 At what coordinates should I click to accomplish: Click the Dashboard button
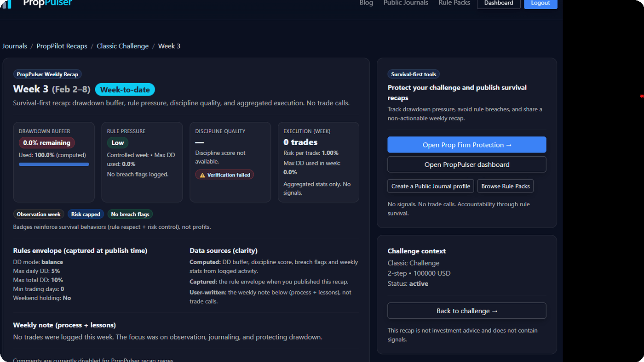pyautogui.click(x=499, y=3)
